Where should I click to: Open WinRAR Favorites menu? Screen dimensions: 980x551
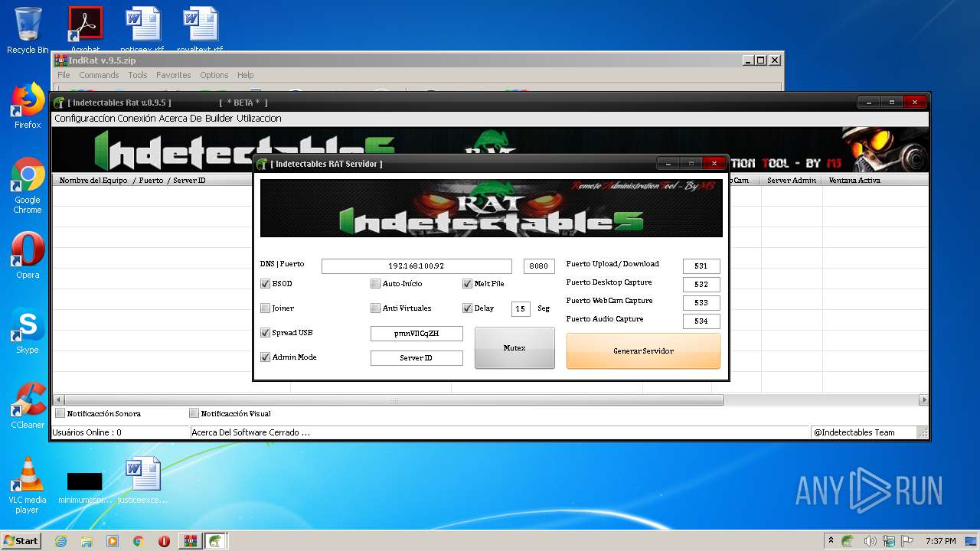coord(174,75)
